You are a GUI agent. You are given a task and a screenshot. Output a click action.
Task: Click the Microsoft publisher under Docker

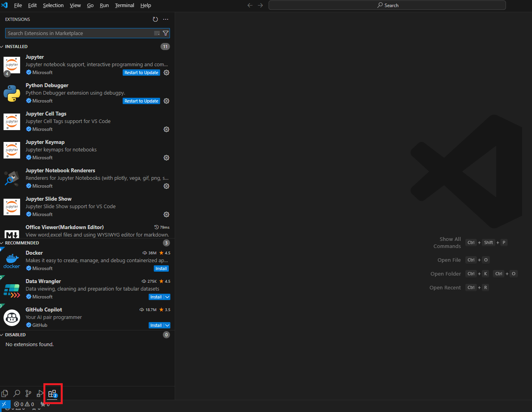tap(39, 268)
